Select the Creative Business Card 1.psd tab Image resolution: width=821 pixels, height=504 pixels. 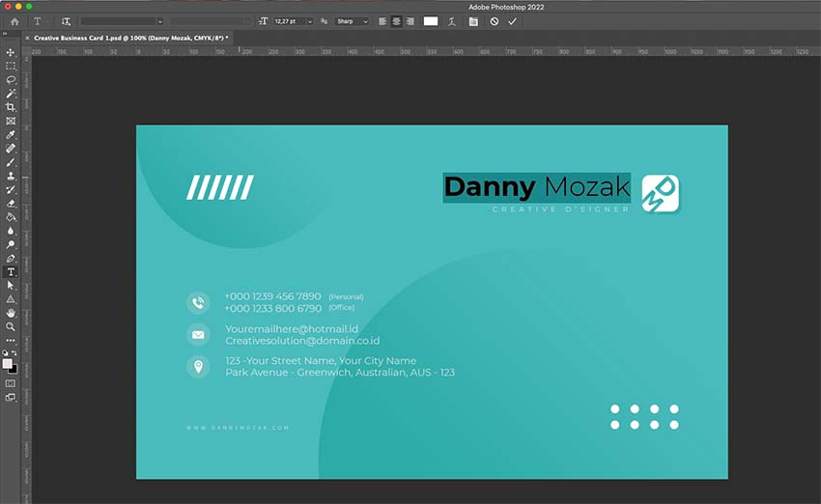point(131,38)
